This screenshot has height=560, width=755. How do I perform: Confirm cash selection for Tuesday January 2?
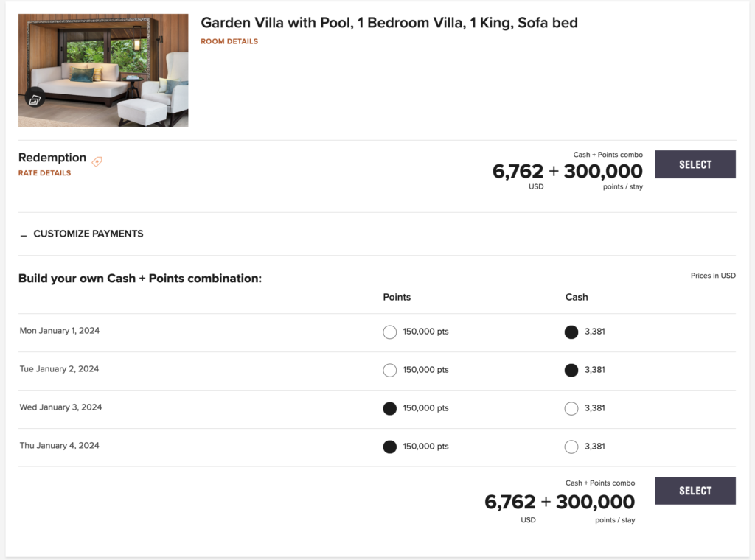tap(571, 370)
